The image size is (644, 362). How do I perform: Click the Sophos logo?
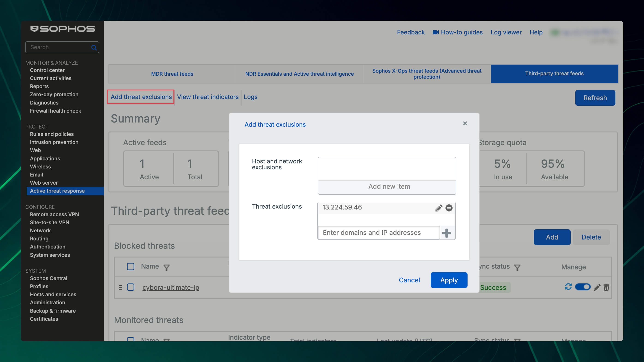click(63, 29)
